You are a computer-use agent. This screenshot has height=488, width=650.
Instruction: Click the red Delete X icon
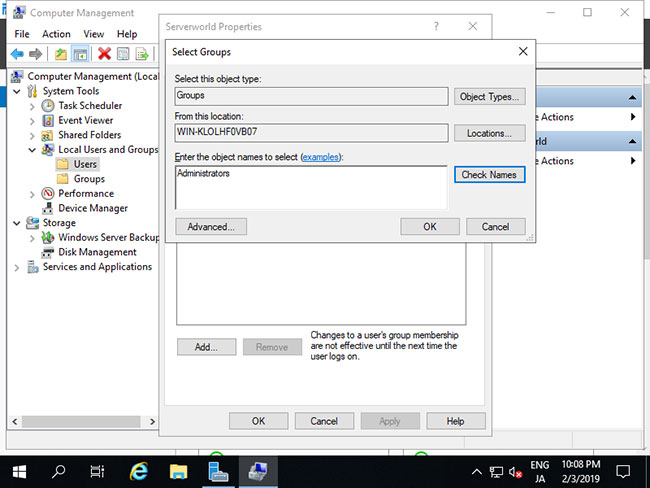click(x=104, y=54)
